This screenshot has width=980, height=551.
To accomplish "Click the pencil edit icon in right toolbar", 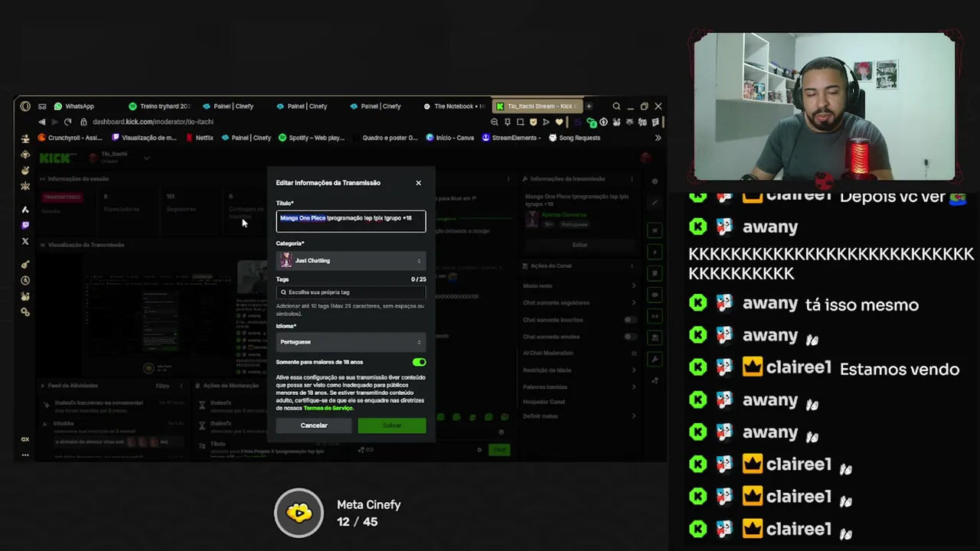I will [x=655, y=203].
